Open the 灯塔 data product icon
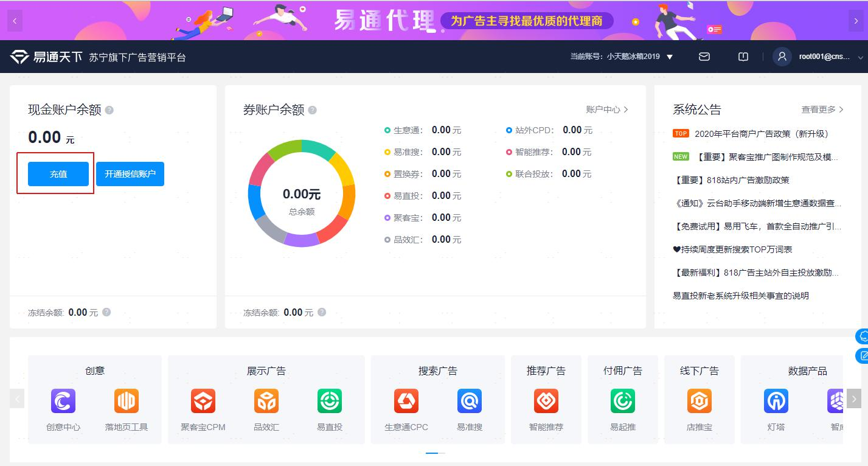 click(x=776, y=402)
